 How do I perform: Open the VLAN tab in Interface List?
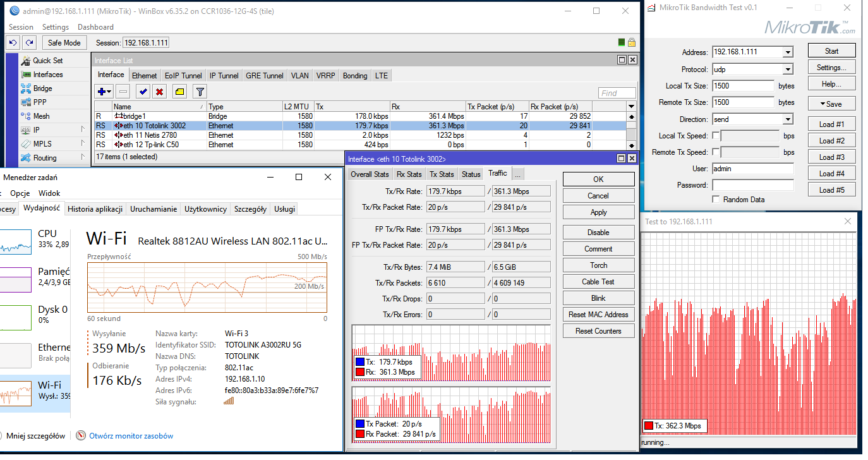pos(299,75)
